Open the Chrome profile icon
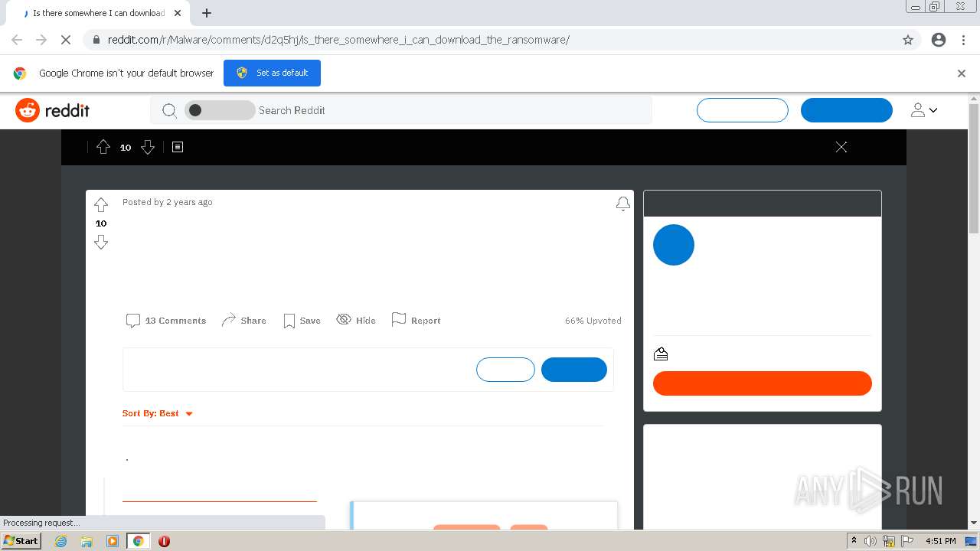Screen dimensions: 980x551 click(939, 40)
